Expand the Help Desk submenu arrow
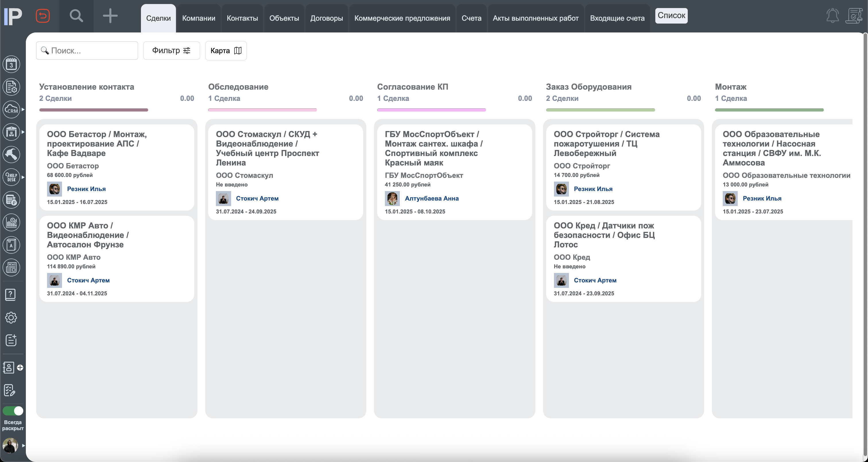Image resolution: width=868 pixels, height=462 pixels. point(23,177)
